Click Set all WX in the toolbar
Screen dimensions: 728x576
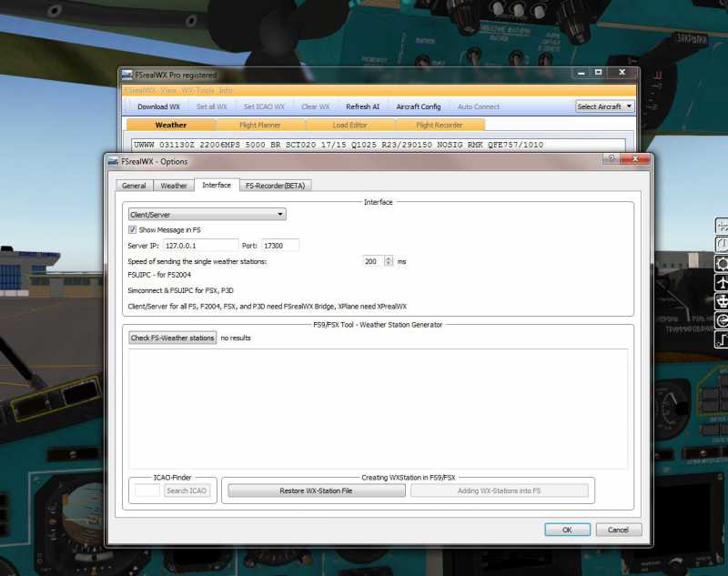point(212,106)
